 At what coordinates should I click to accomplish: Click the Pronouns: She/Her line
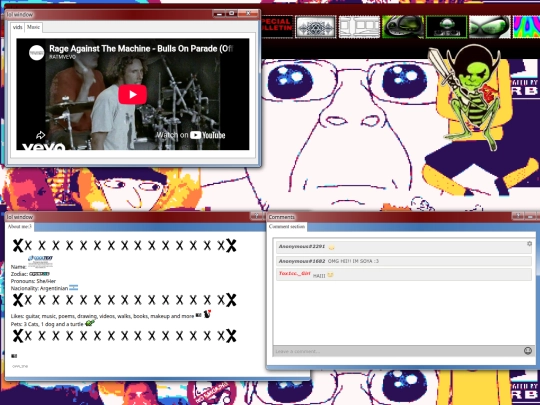coord(33,281)
